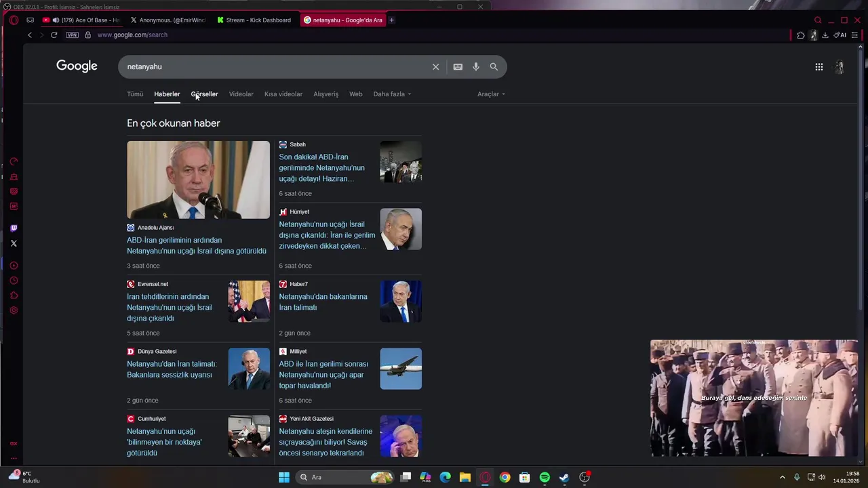Open the extensions cube icon
This screenshot has width=868, height=488.
[801, 35]
